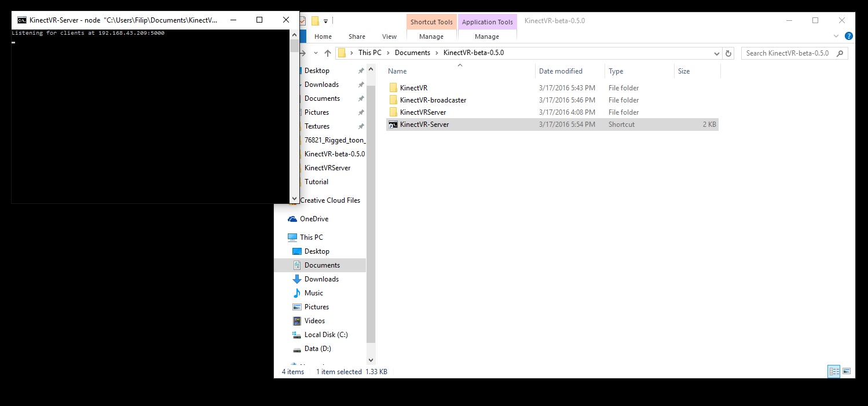Viewport: 868px width, 406px height.
Task: Switch to large thumbnails view layout
Action: [x=847, y=371]
